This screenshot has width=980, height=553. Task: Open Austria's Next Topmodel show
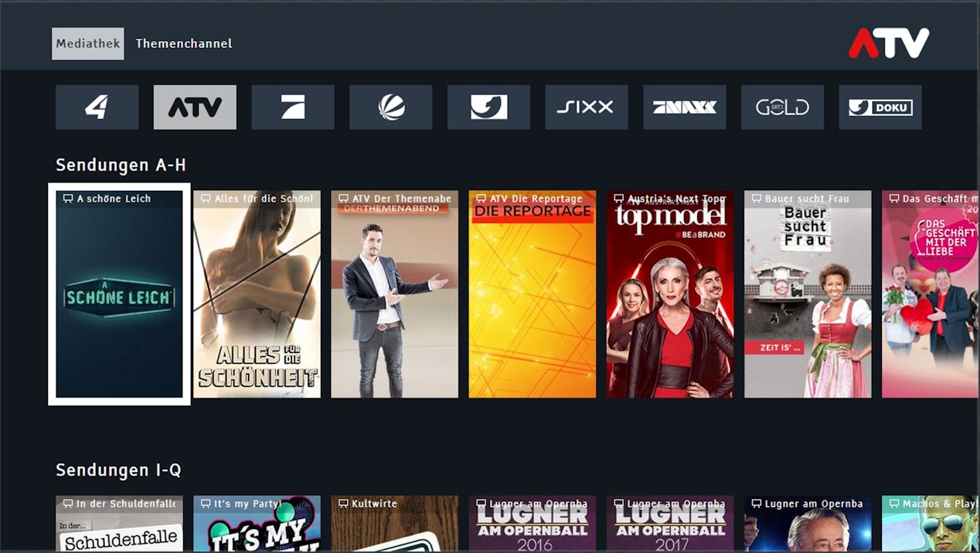tap(670, 294)
